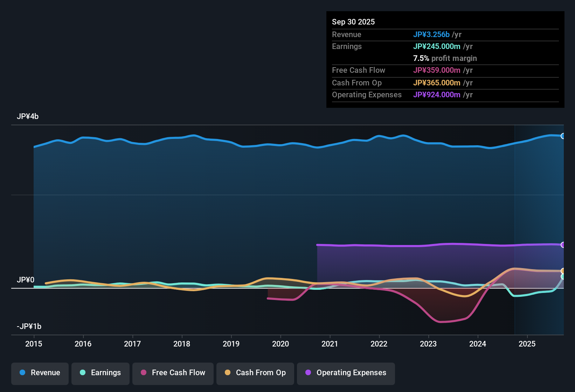Viewport: 575px width, 392px height.
Task: Select the 2020 axis label
Action: 280,344
